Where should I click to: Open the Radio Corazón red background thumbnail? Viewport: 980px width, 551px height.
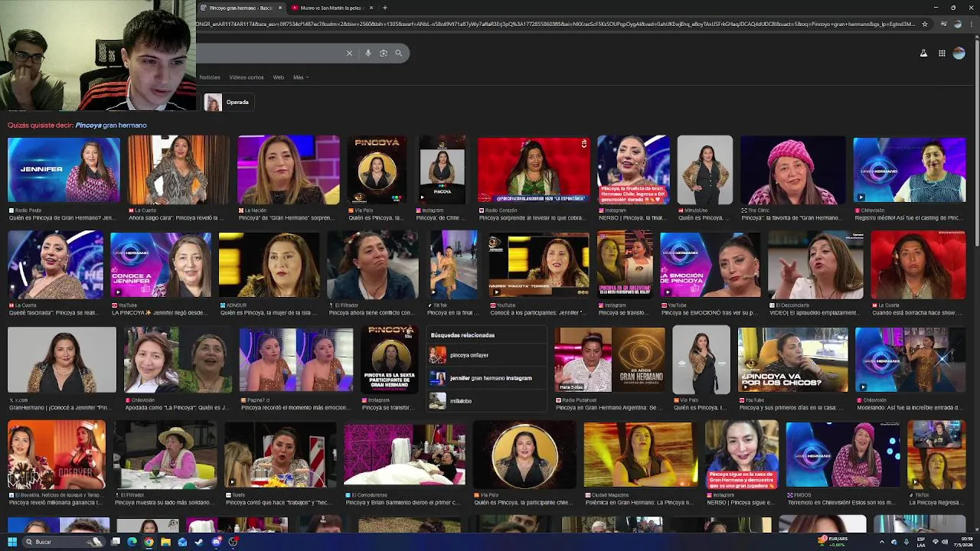coord(534,170)
